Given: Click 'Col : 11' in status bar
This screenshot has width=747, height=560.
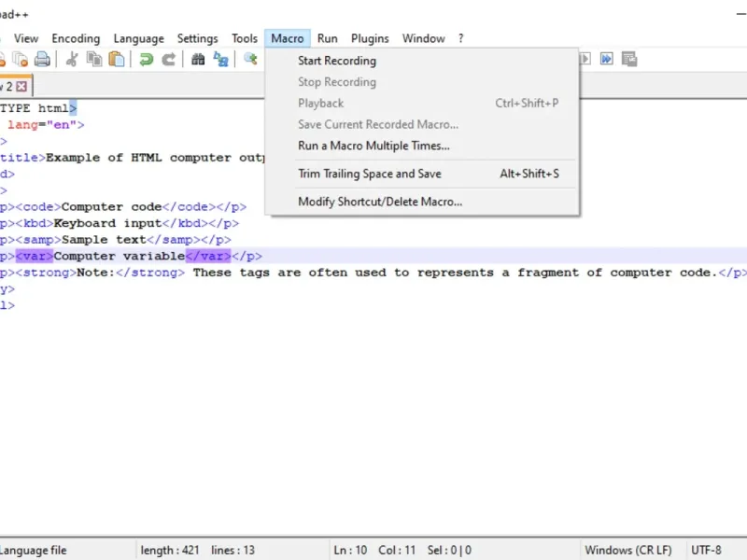Looking at the screenshot, I should tap(397, 551).
